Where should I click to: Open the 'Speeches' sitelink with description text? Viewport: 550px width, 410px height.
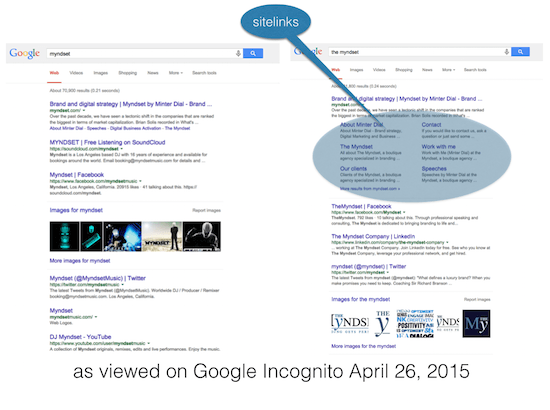(x=434, y=169)
